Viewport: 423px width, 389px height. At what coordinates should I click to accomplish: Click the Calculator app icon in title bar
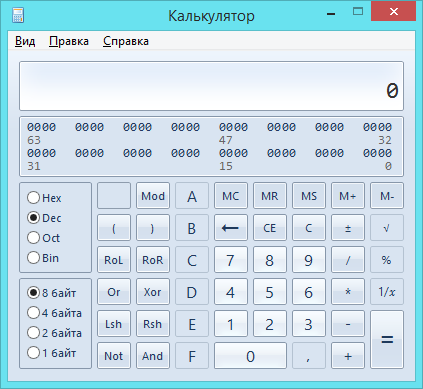coord(18,15)
